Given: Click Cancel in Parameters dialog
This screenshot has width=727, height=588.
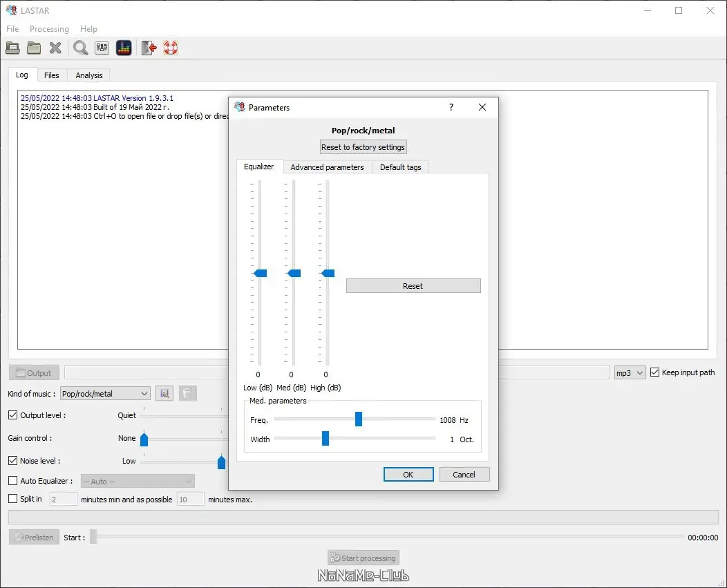Looking at the screenshot, I should tap(464, 475).
